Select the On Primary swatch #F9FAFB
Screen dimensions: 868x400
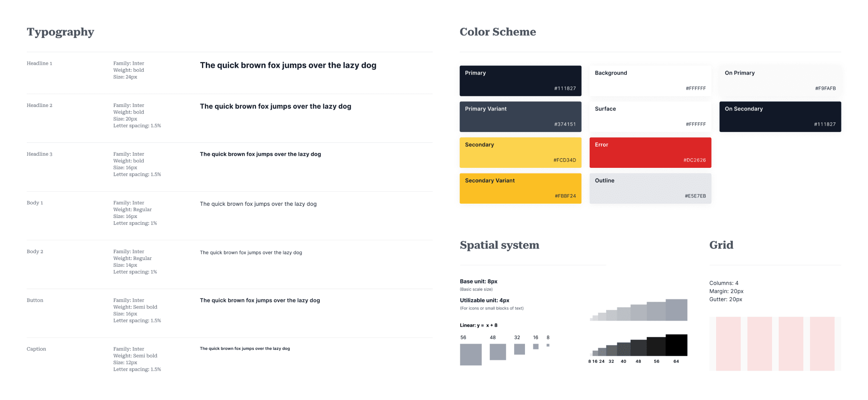(x=780, y=81)
